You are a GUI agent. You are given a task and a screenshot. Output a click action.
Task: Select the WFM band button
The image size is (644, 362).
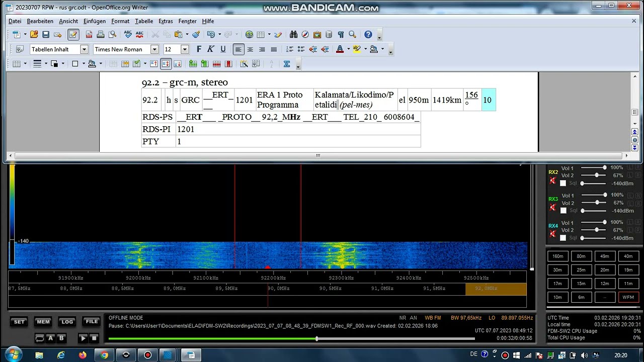pos(628,297)
